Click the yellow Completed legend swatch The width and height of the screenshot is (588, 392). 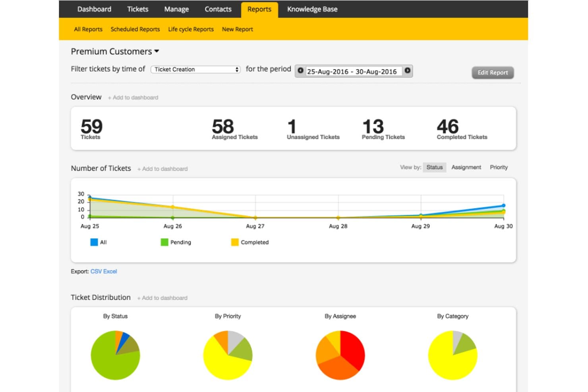(235, 242)
